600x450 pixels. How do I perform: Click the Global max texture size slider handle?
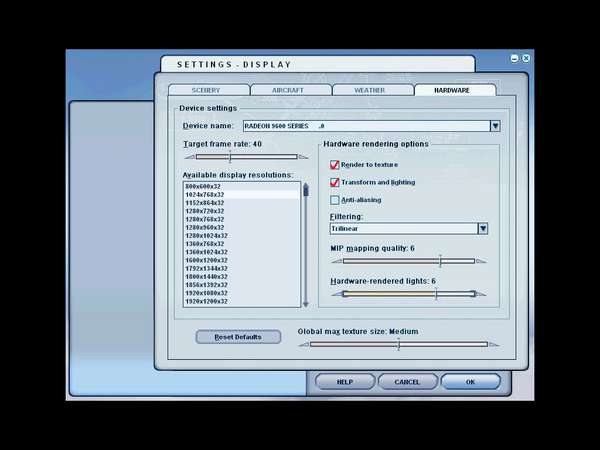pos(398,344)
